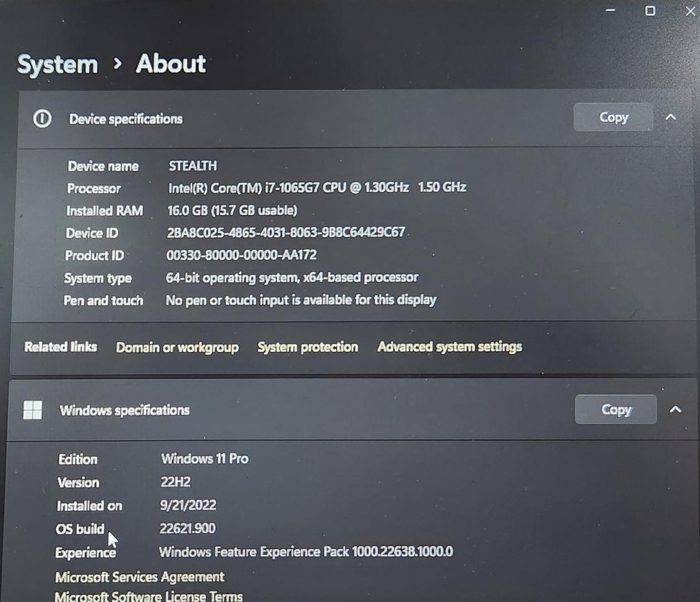Screen dimensions: 700x602
Task: Select the processor value Intel Core i7-1065G7
Action: tap(317, 187)
